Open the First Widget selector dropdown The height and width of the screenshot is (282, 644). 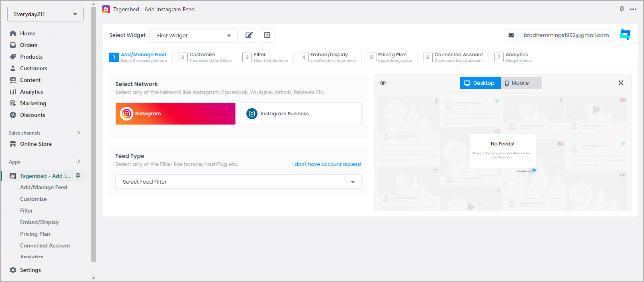(194, 35)
